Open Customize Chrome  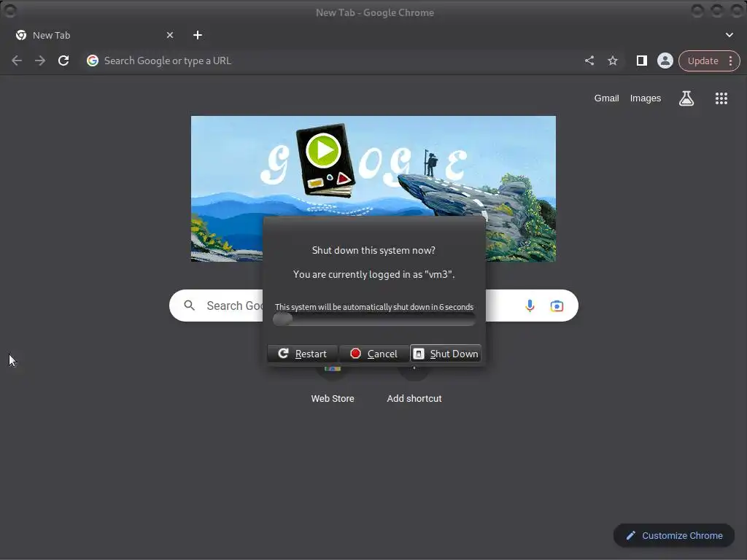point(673,535)
